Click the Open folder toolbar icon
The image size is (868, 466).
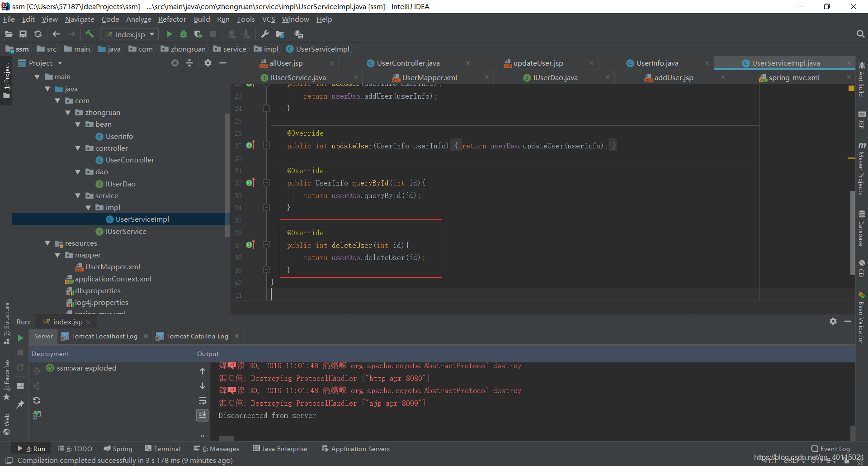tap(9, 34)
